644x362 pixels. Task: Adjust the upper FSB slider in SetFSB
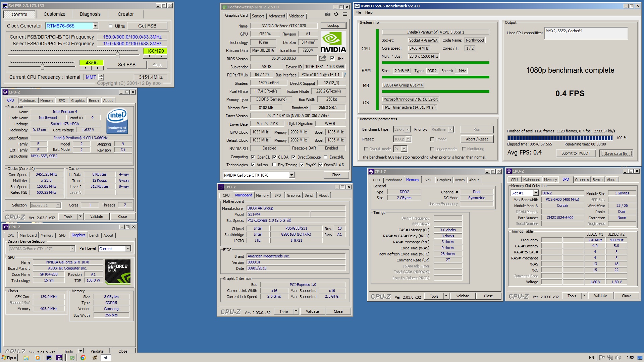click(117, 55)
